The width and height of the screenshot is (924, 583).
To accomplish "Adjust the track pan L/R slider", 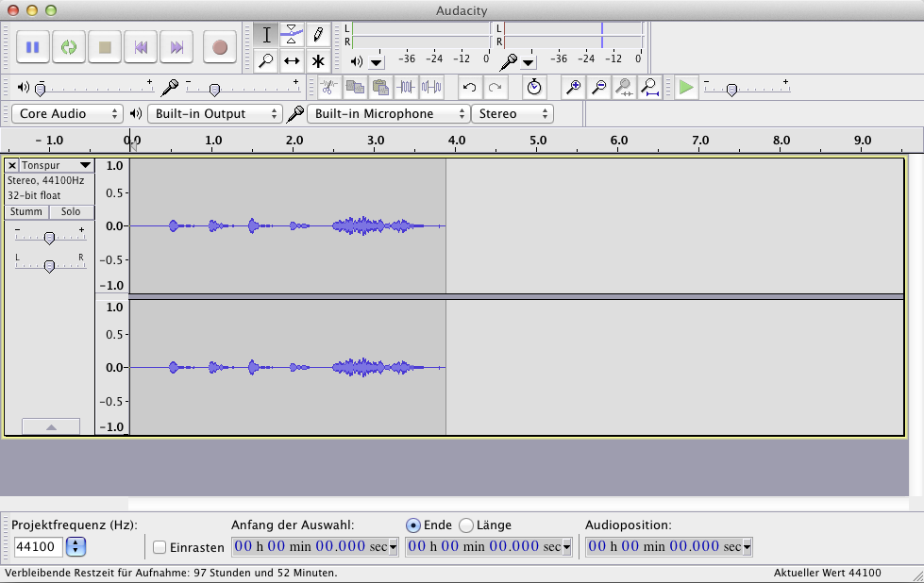I will pos(50,266).
